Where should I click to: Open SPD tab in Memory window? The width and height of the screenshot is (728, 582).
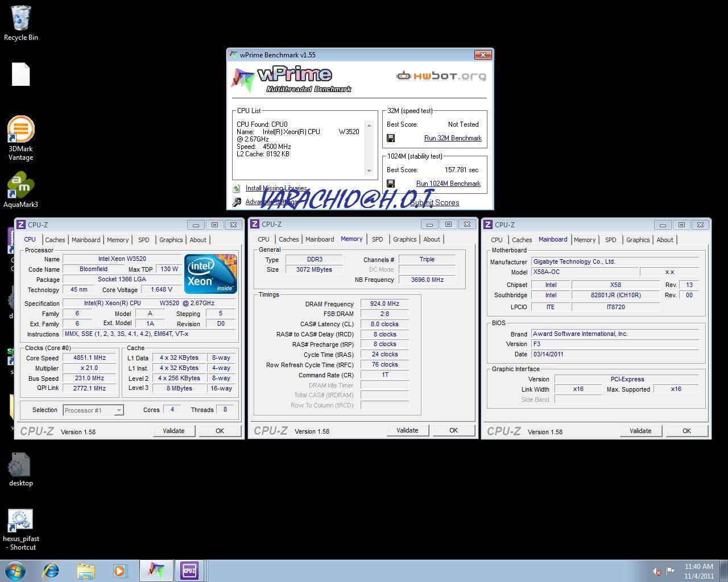[x=378, y=239]
